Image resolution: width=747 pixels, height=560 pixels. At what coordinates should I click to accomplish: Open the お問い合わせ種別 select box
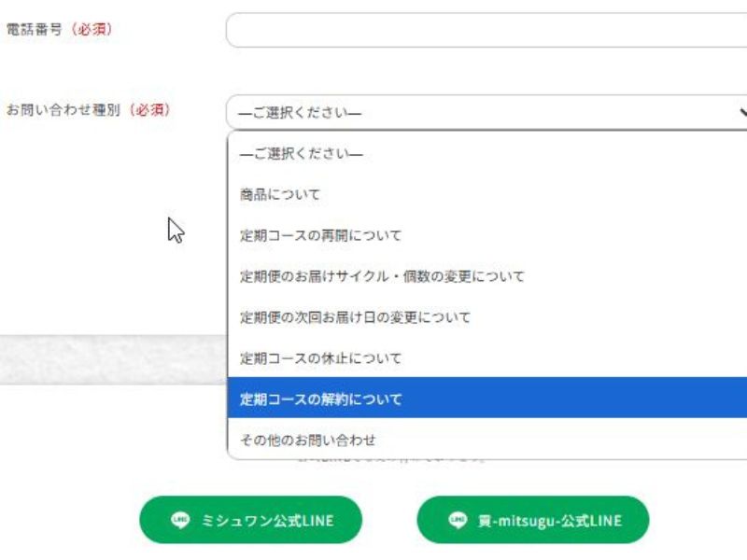click(486, 112)
